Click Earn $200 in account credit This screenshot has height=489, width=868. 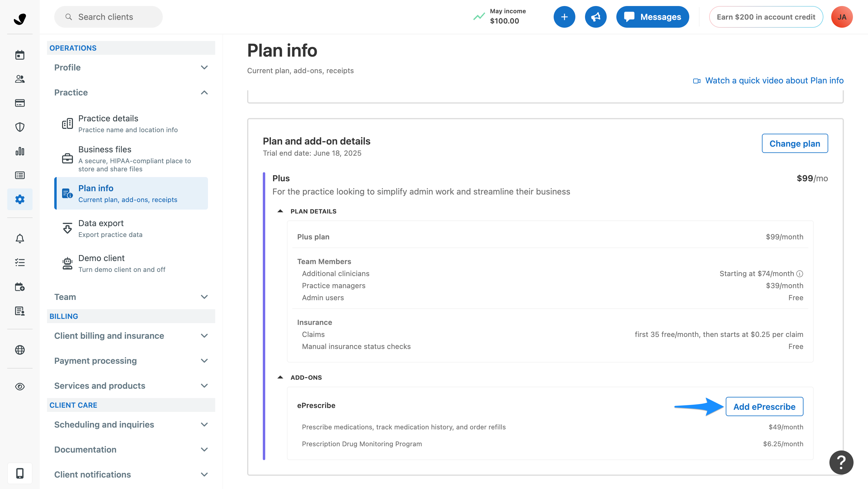coord(766,17)
